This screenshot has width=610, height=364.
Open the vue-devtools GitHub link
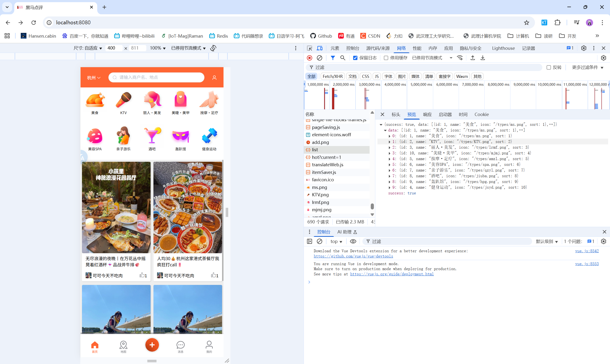tap(353, 256)
